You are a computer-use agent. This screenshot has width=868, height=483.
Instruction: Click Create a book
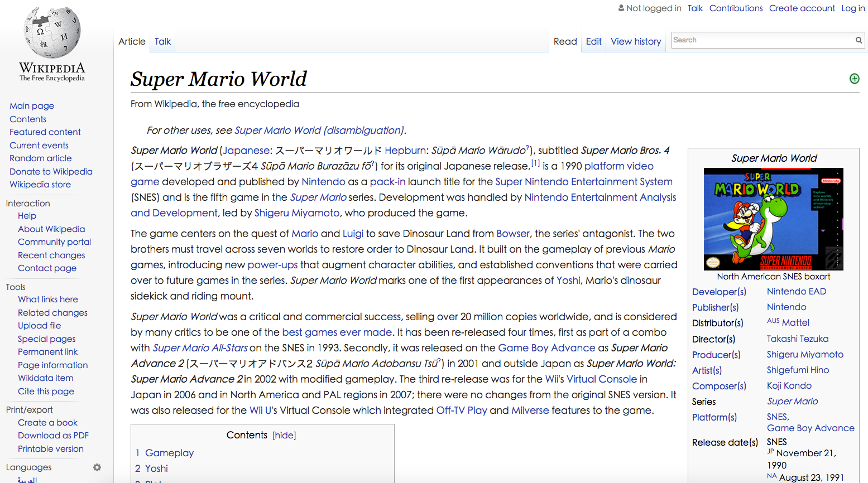pos(47,423)
